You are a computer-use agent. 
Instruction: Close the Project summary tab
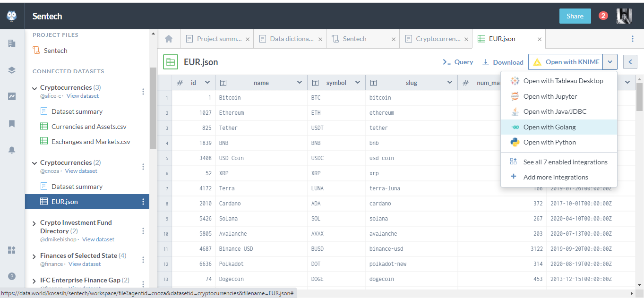[248, 39]
